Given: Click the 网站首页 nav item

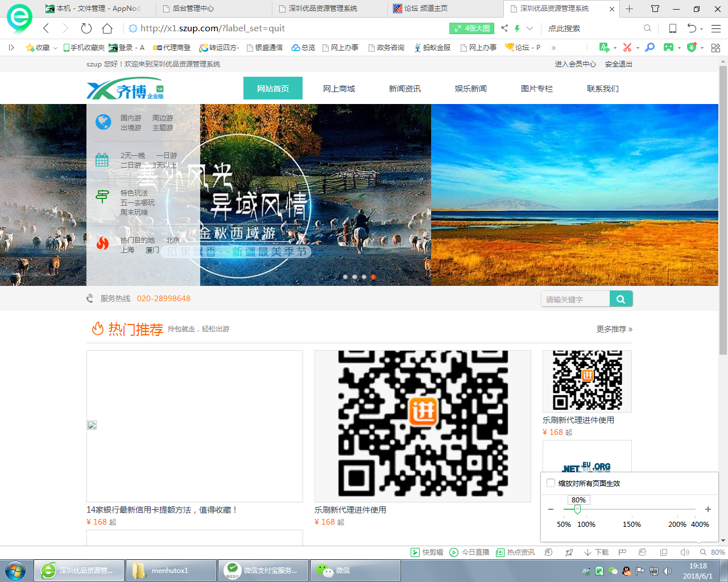Looking at the screenshot, I should 273,89.
